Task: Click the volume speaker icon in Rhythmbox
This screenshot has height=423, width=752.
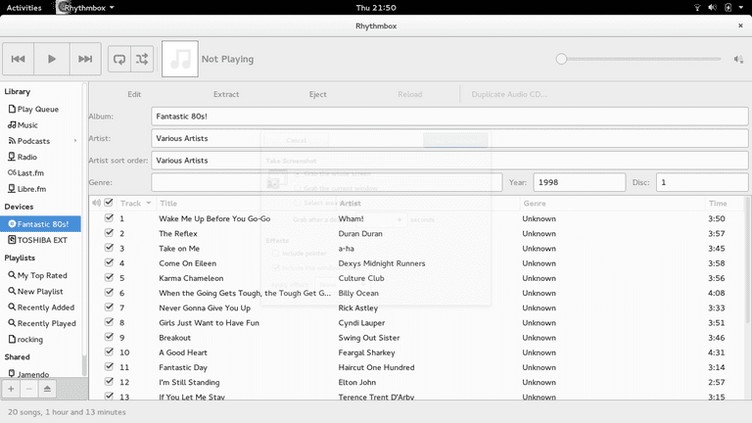Action: [x=738, y=59]
